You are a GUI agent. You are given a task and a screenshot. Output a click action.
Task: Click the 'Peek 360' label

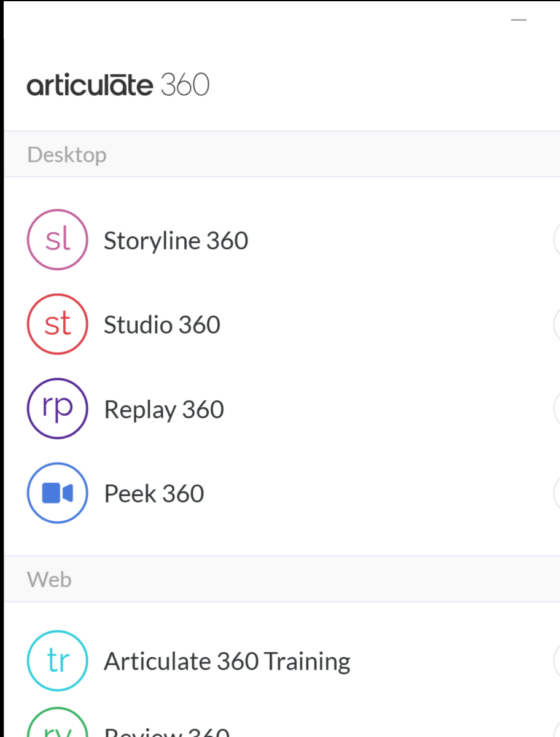click(x=154, y=494)
